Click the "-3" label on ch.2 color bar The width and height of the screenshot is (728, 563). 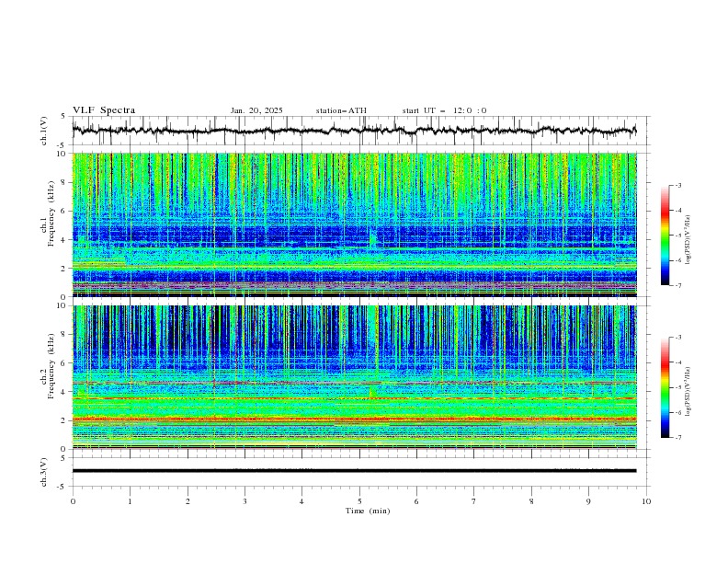[678, 338]
